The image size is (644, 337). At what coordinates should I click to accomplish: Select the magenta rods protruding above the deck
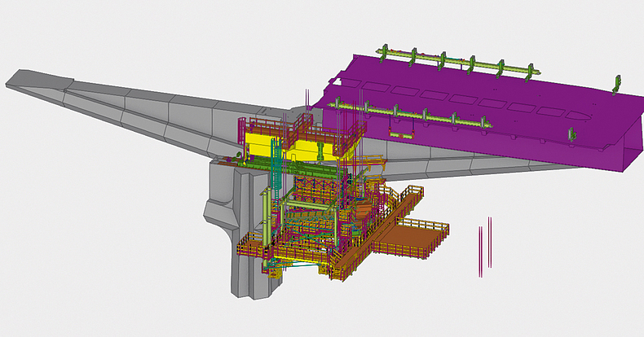[x=307, y=98]
